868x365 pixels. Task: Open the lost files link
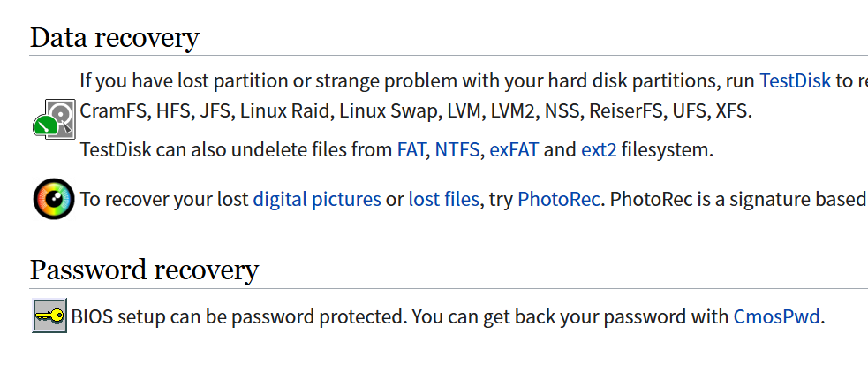pos(443,199)
